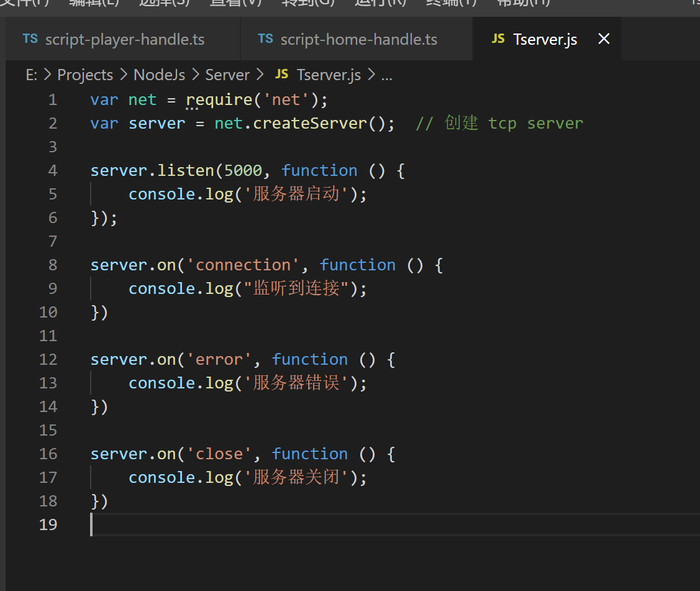Click the Tserver.js breadcrumb file name
The image size is (700, 591).
click(329, 75)
